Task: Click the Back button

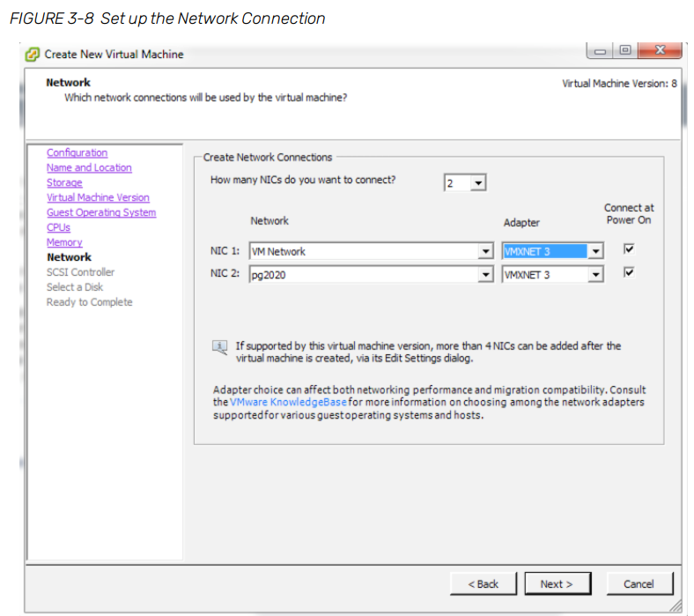Action: pyautogui.click(x=483, y=584)
